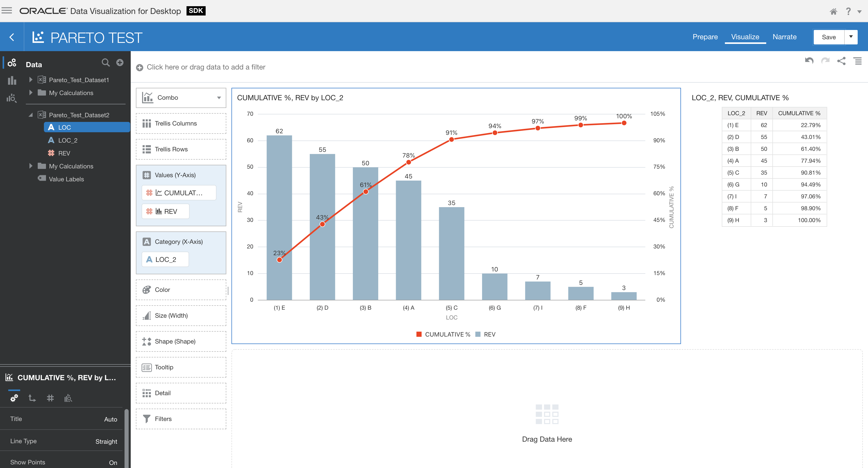Toggle Show Points On setting
Image resolution: width=868 pixels, height=468 pixels.
[113, 463]
